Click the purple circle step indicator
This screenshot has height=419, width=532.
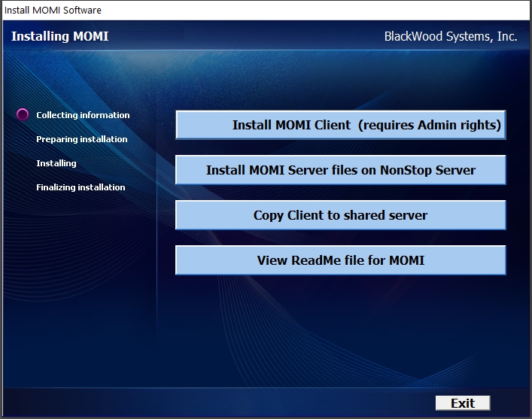pos(23,115)
